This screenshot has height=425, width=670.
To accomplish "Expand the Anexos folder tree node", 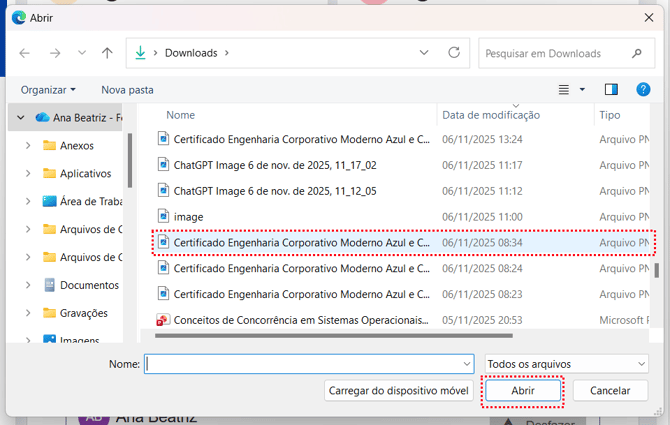I will (x=27, y=145).
